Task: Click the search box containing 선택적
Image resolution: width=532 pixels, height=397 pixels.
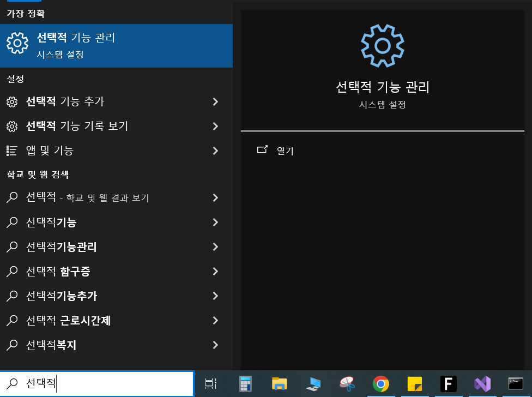Action: pos(97,383)
